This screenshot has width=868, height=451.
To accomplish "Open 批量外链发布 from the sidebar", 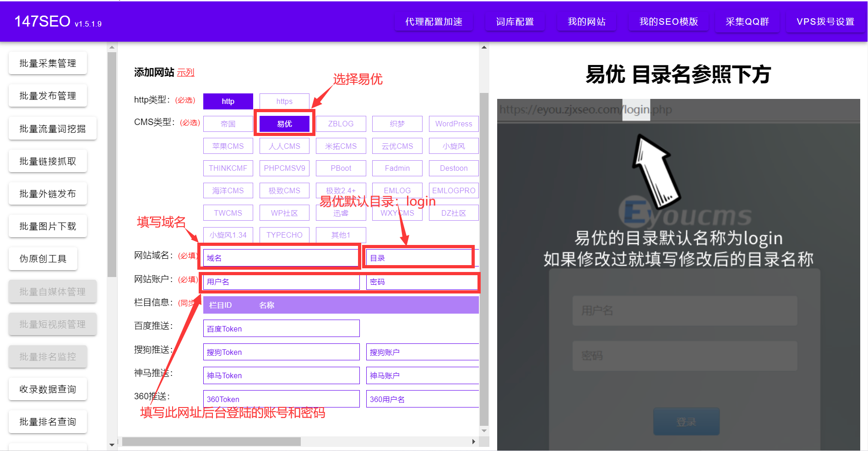I will [48, 194].
